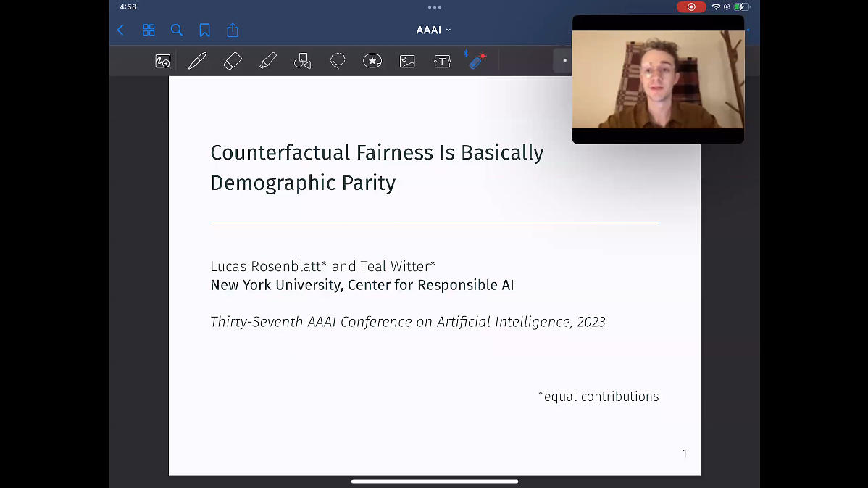Viewport: 868px width, 488px height.
Task: Click the presenter's webcam thumbnail
Action: (x=658, y=80)
